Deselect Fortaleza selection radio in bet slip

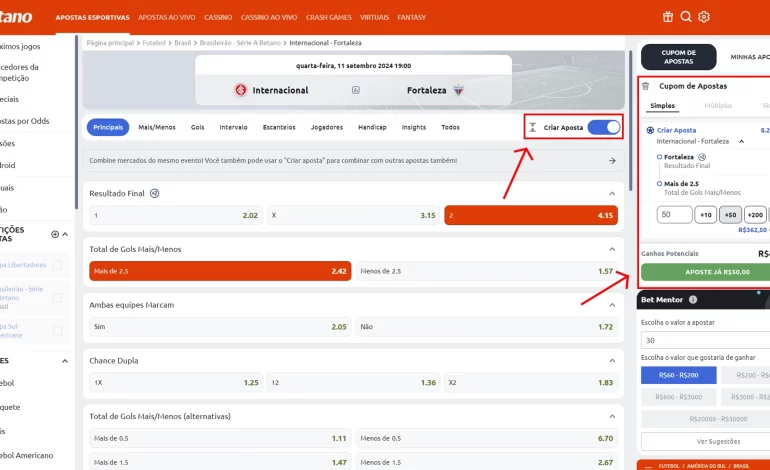pos(659,157)
